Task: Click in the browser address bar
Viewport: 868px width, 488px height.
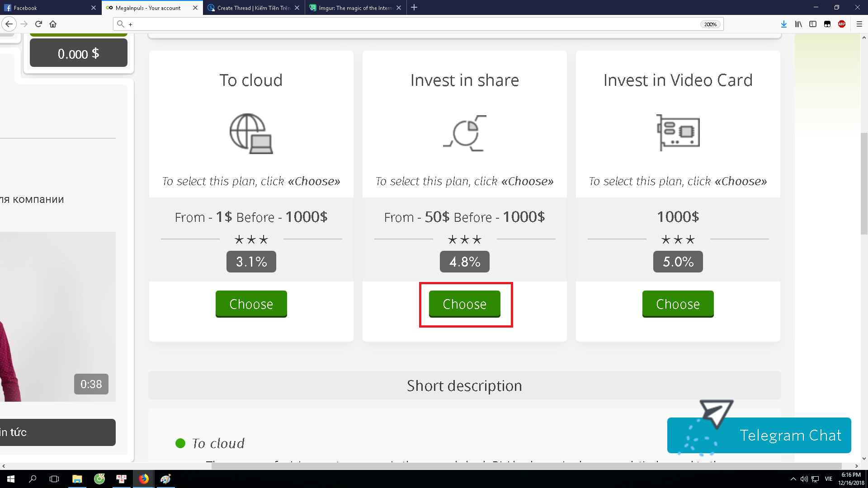Action: (x=407, y=24)
